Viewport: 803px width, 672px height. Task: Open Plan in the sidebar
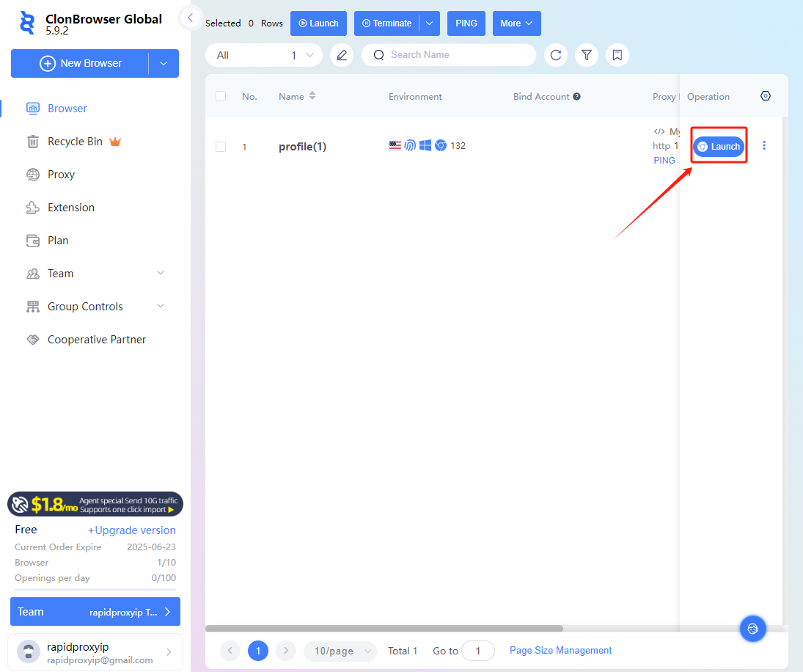point(58,240)
